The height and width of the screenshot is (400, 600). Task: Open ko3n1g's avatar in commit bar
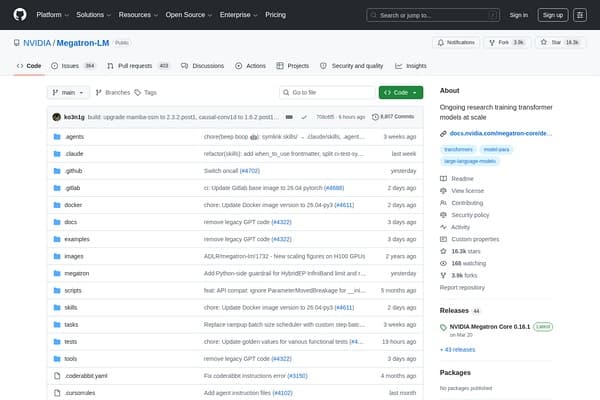[x=57, y=117]
